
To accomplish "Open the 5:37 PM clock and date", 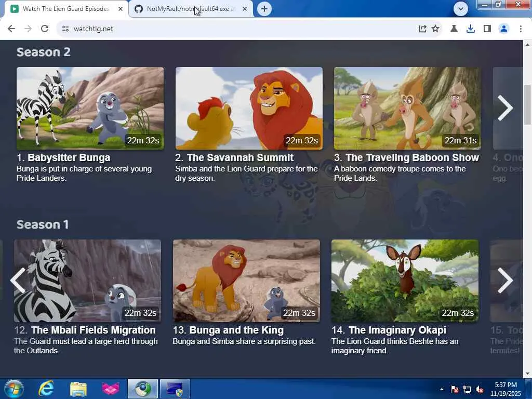I will 506,389.
